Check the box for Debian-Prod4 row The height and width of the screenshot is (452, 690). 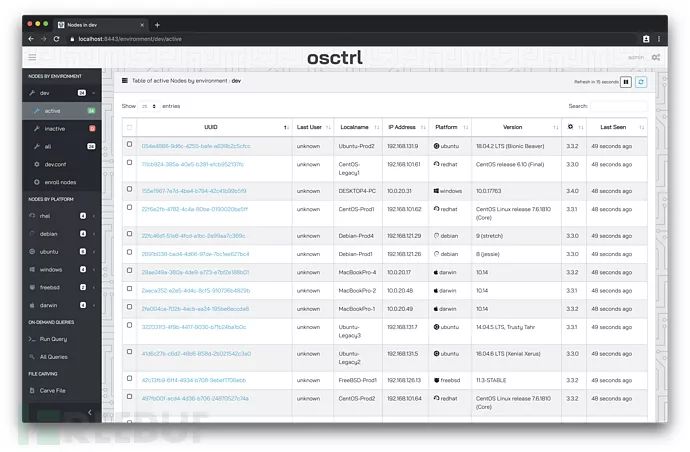[x=129, y=234]
